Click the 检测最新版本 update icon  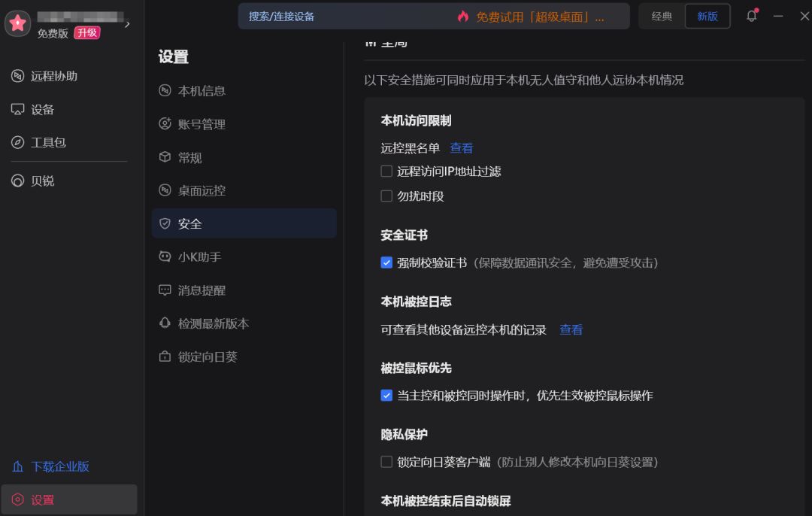click(x=165, y=323)
